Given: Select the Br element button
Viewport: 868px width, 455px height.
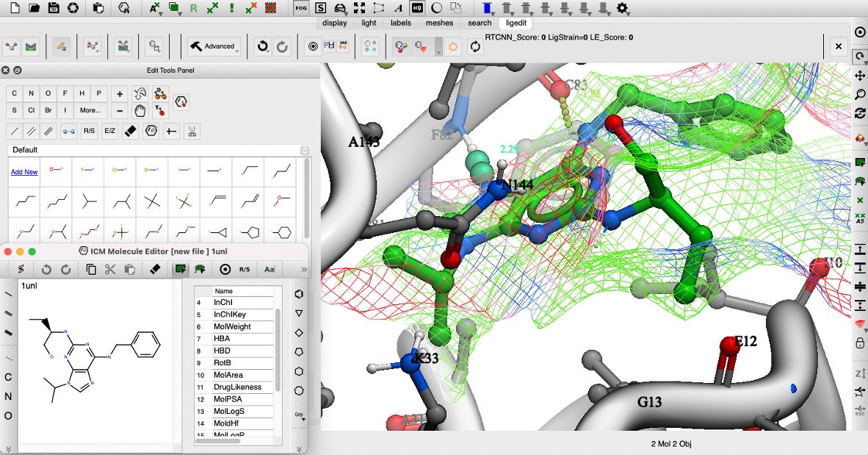Looking at the screenshot, I should (48, 110).
